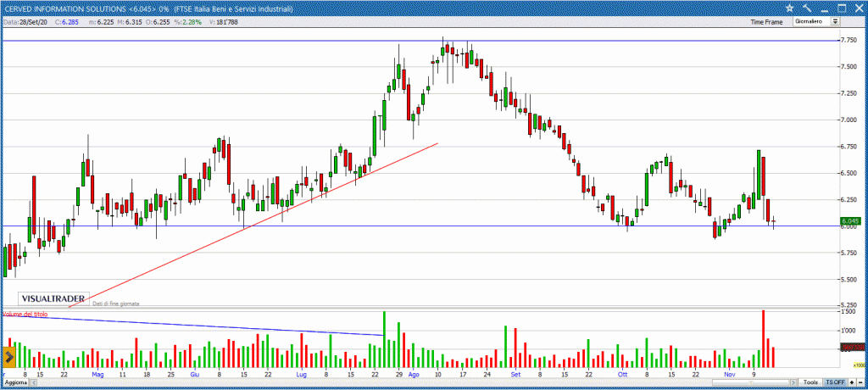Select the blue volume trendline

point(194,326)
